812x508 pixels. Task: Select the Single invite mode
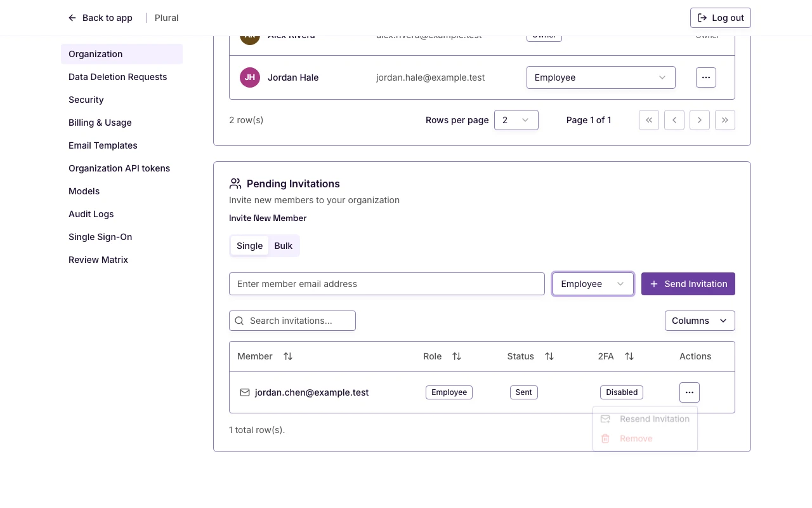249,246
